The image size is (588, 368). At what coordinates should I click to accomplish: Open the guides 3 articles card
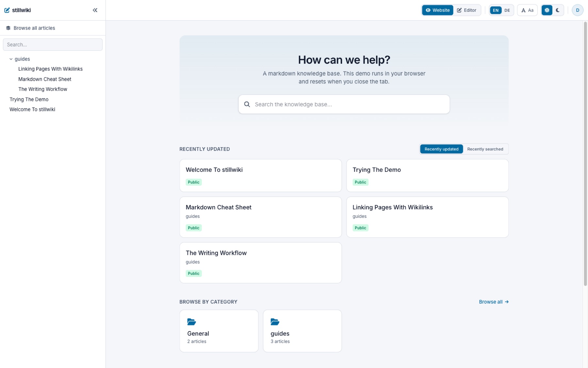click(x=302, y=331)
